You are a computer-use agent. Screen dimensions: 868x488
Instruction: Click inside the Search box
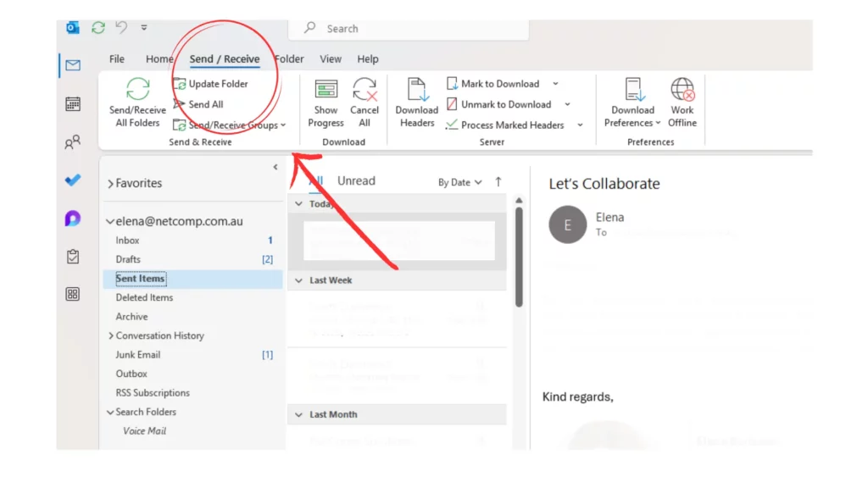point(407,28)
